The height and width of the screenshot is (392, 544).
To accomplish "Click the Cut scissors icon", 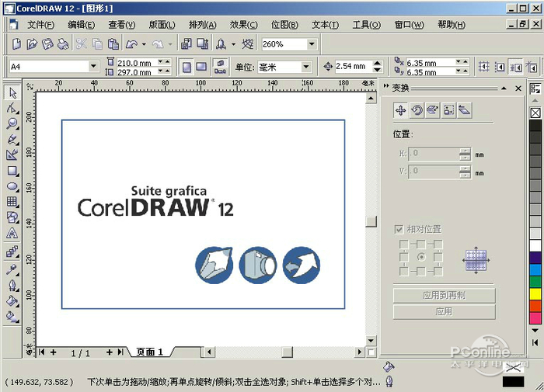I will pyautogui.click(x=82, y=44).
